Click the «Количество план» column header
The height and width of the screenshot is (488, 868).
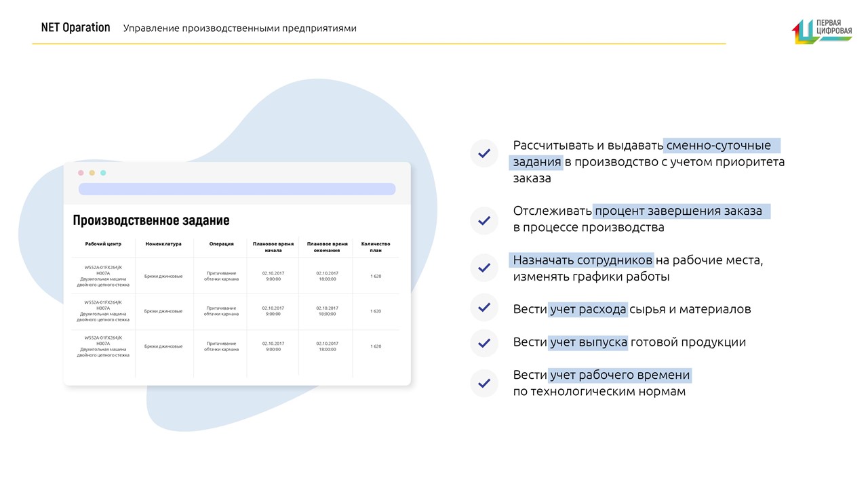(x=375, y=247)
